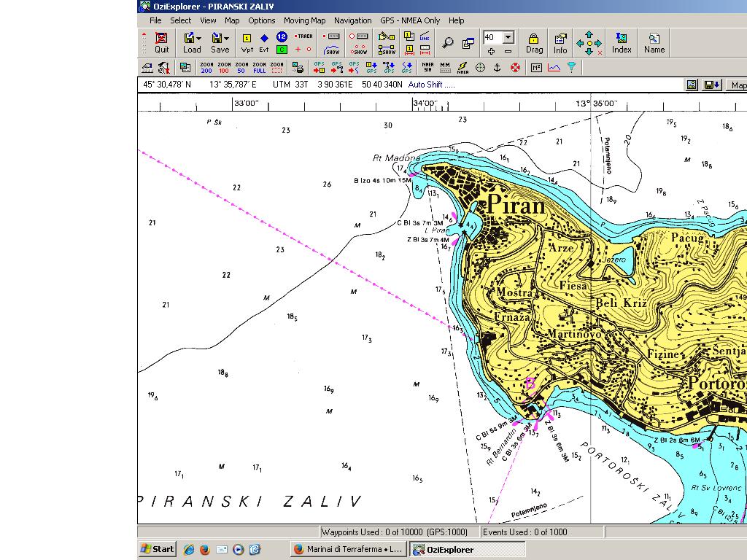Select the Evt event placement tool
Image resolution: width=747 pixels, height=560 pixels.
click(264, 42)
